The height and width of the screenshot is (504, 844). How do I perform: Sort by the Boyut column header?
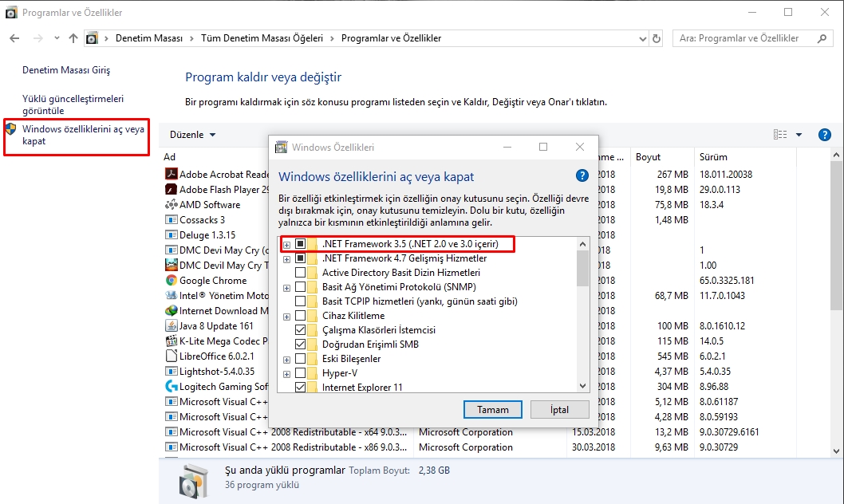point(648,157)
